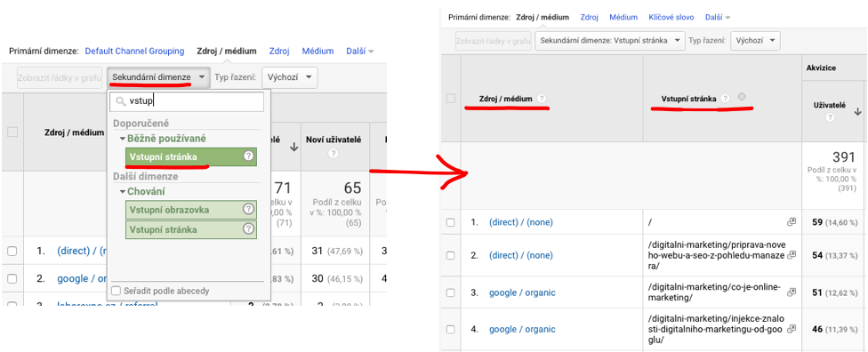Collapse the Běžně používané group
Image resolution: width=868 pixels, height=352 pixels.
click(x=123, y=139)
